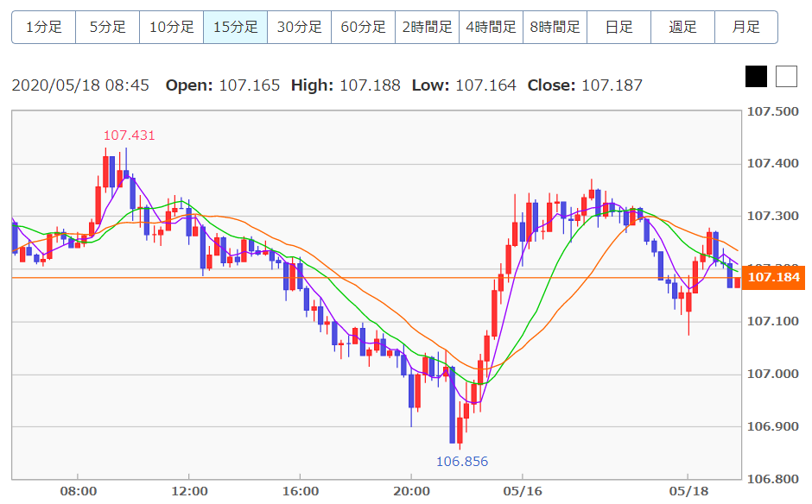Select the 2時間足 interval tab
Image resolution: width=812 pixels, height=504 pixels.
tap(427, 27)
